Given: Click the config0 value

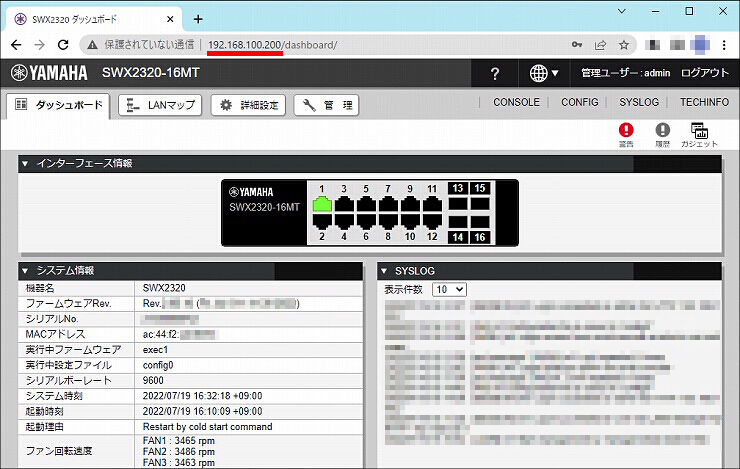Looking at the screenshot, I should (x=158, y=365).
